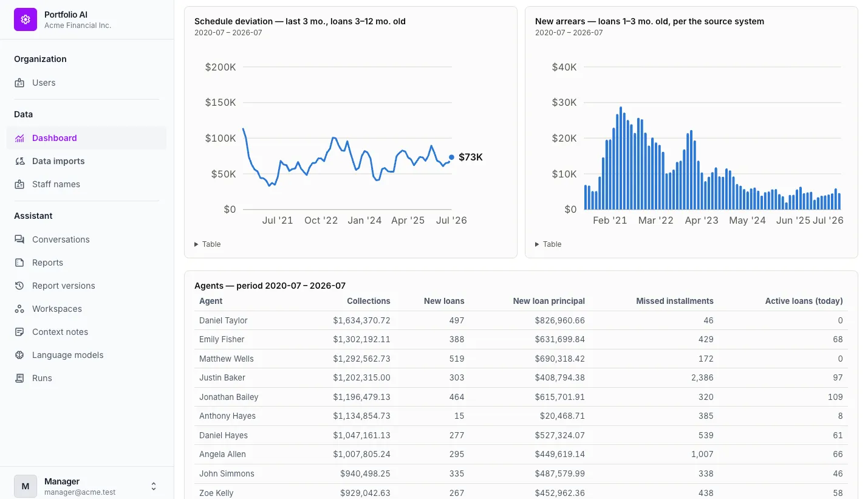Click Justin Baker's 2,386 missed installments
The height and width of the screenshot is (499, 868).
701,377
